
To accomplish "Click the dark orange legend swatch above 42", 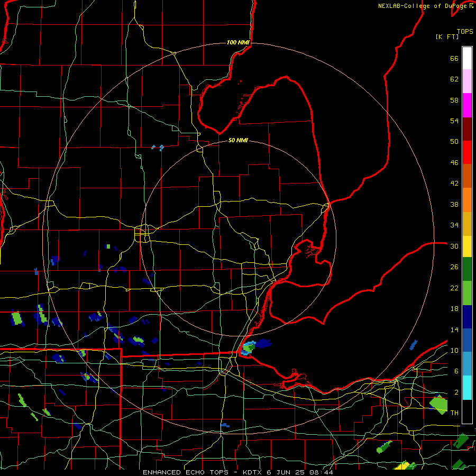I will click(467, 176).
